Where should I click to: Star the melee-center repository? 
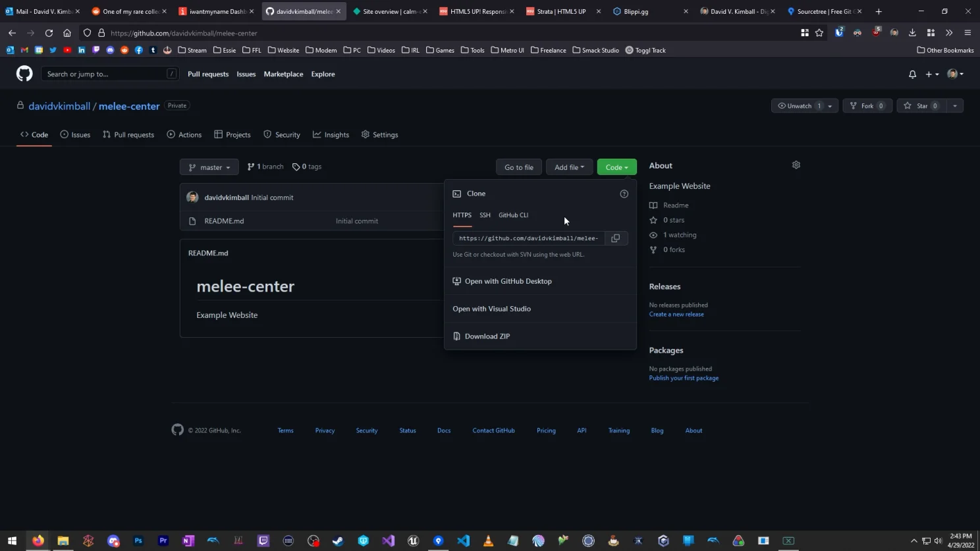[x=921, y=105]
